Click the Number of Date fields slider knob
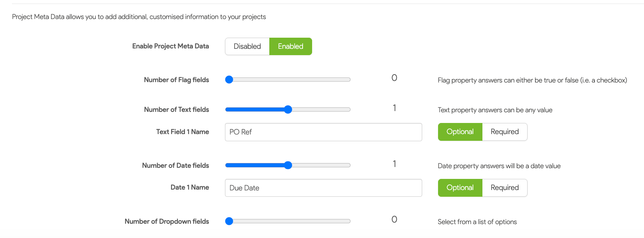This screenshot has height=238, width=644. [x=288, y=165]
